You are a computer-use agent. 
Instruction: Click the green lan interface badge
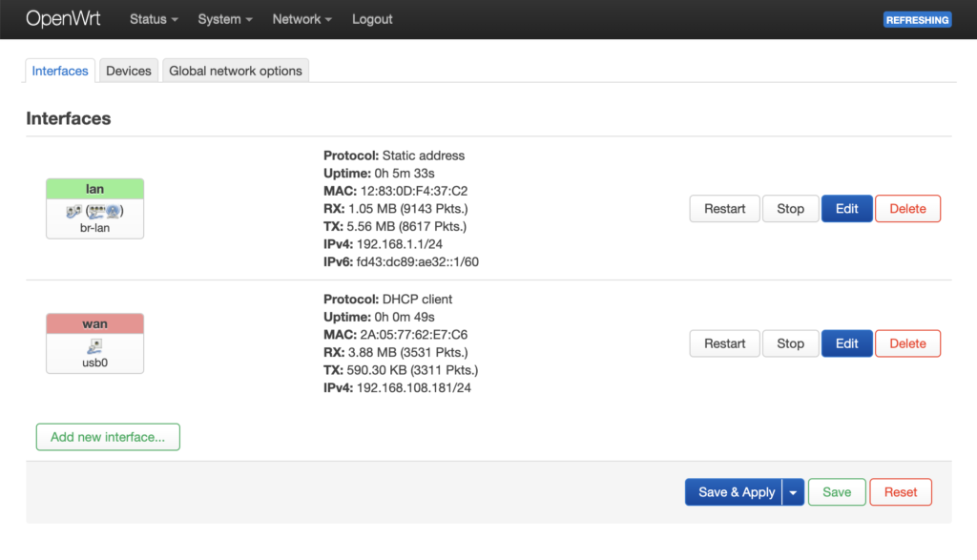click(94, 189)
